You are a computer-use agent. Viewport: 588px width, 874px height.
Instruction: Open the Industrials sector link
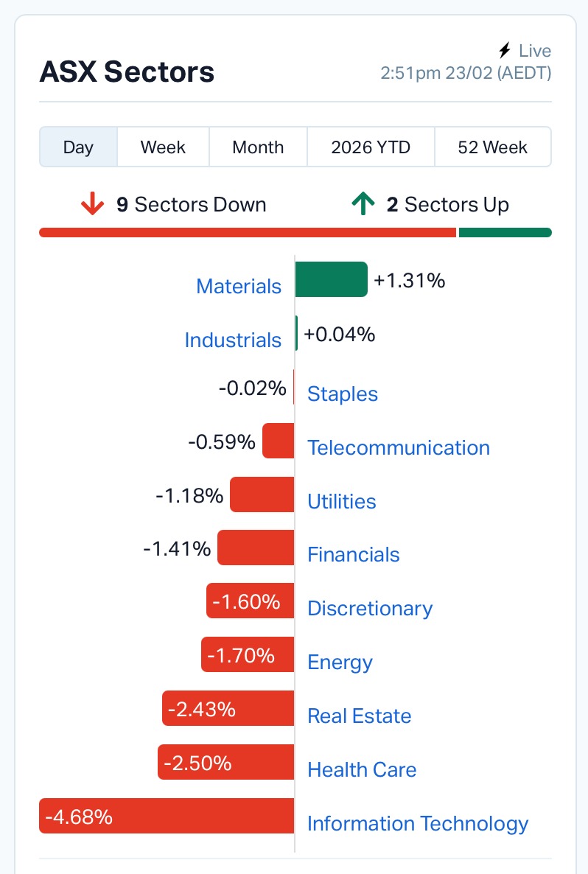[x=233, y=340]
